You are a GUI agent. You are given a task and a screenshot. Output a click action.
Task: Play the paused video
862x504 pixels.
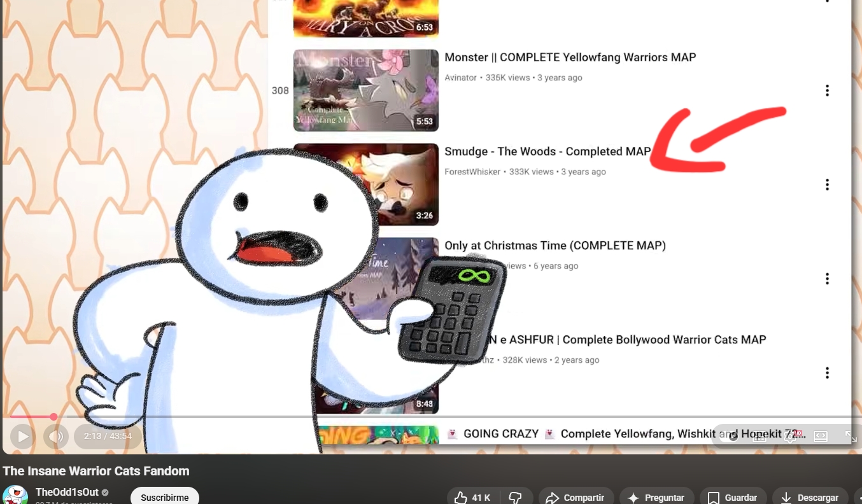pyautogui.click(x=22, y=437)
